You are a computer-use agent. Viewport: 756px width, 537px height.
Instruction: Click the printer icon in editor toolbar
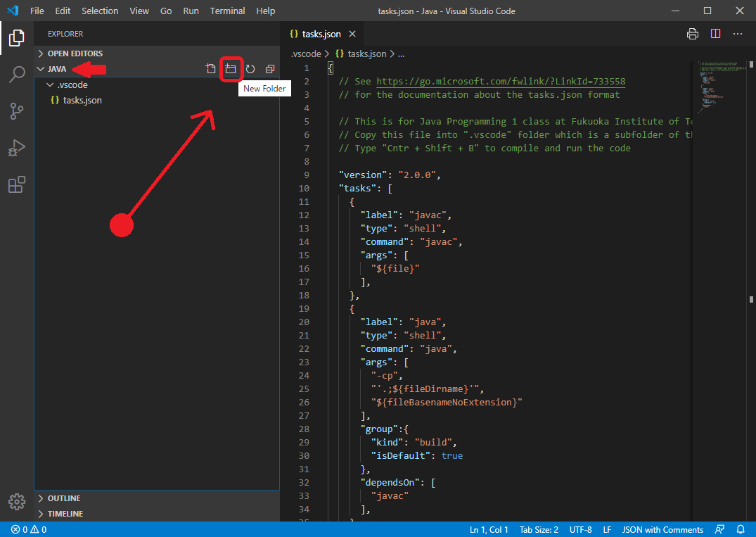click(x=693, y=34)
